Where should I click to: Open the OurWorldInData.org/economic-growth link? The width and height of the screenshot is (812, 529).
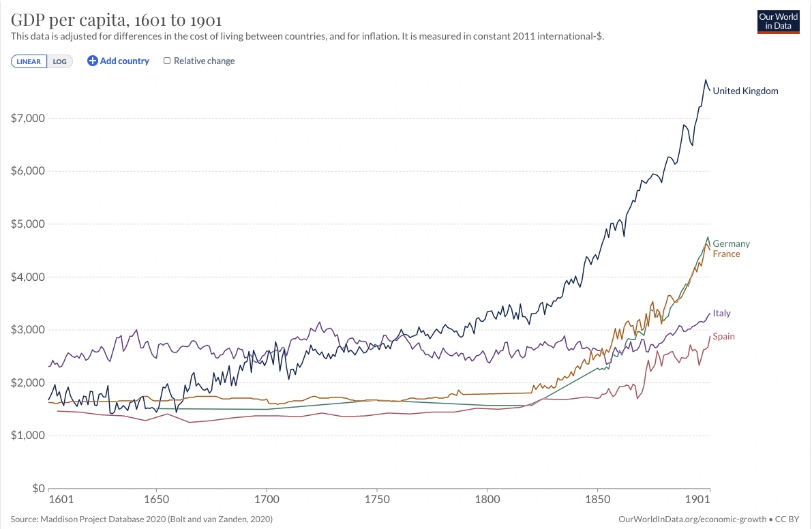click(693, 519)
